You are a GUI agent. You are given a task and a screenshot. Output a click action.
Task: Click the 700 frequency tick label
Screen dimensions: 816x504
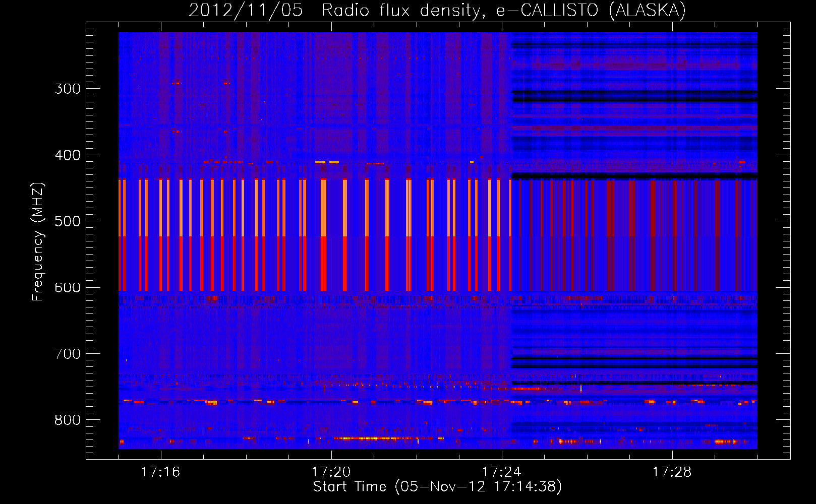[x=68, y=354]
